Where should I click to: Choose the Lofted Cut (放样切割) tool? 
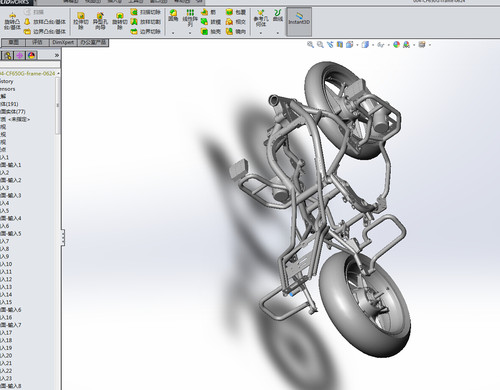click(x=146, y=22)
